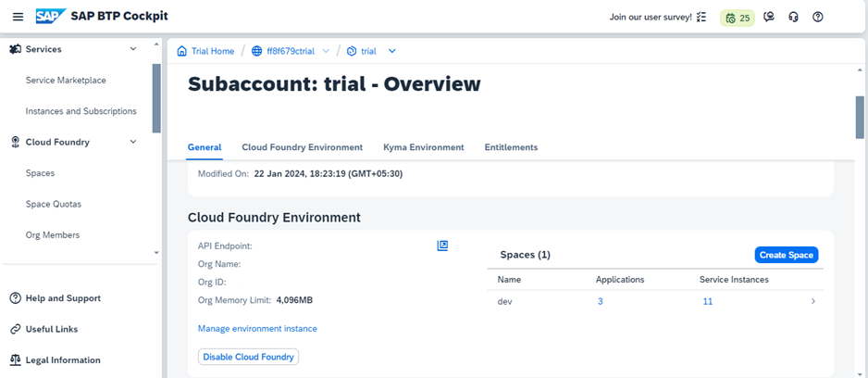Click the dev space name
Screen dimensions: 868x378
(x=503, y=301)
